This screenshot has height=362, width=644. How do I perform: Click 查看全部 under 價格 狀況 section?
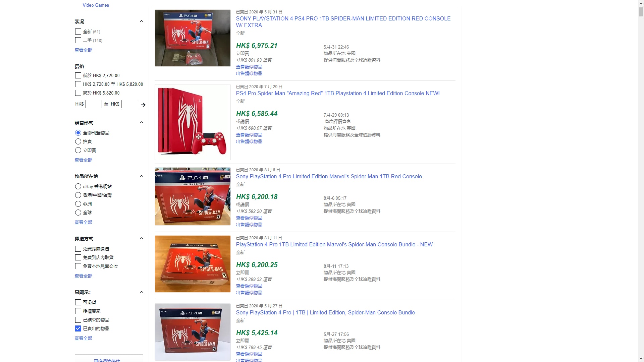(83, 50)
